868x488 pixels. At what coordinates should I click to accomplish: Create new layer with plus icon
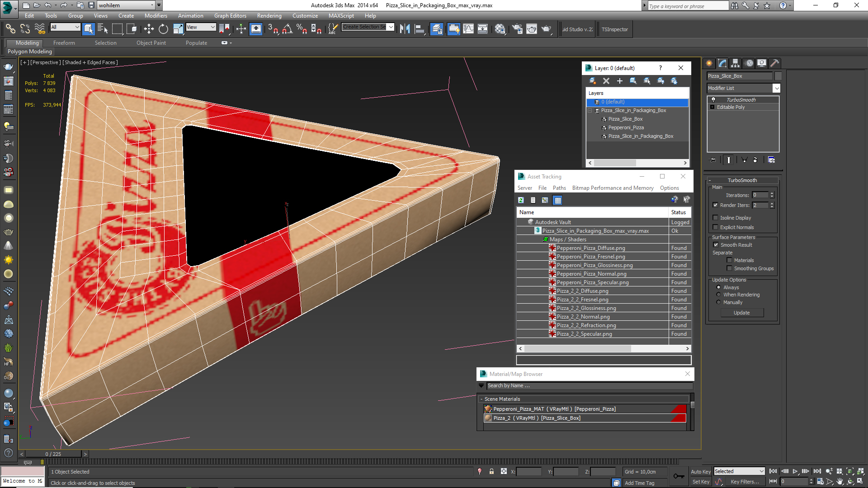click(620, 81)
